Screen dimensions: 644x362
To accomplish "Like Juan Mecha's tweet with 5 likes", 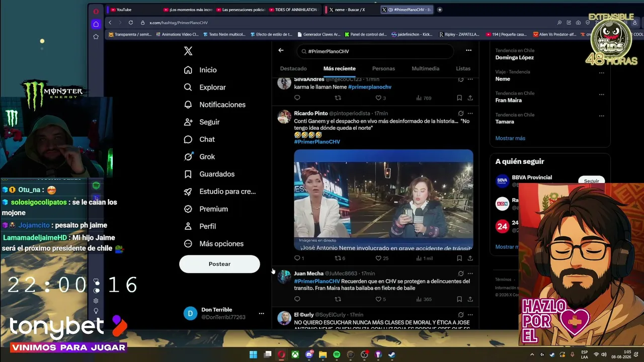I will [381, 299].
